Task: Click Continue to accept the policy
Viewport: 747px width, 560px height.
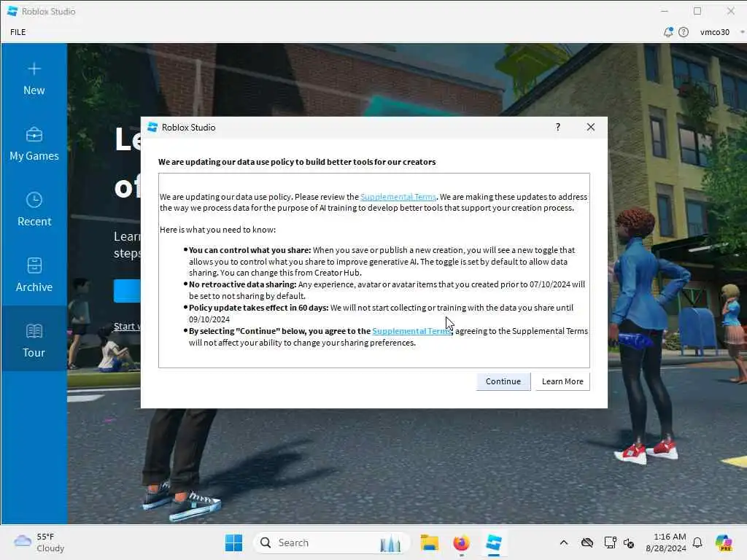Action: [x=503, y=381]
